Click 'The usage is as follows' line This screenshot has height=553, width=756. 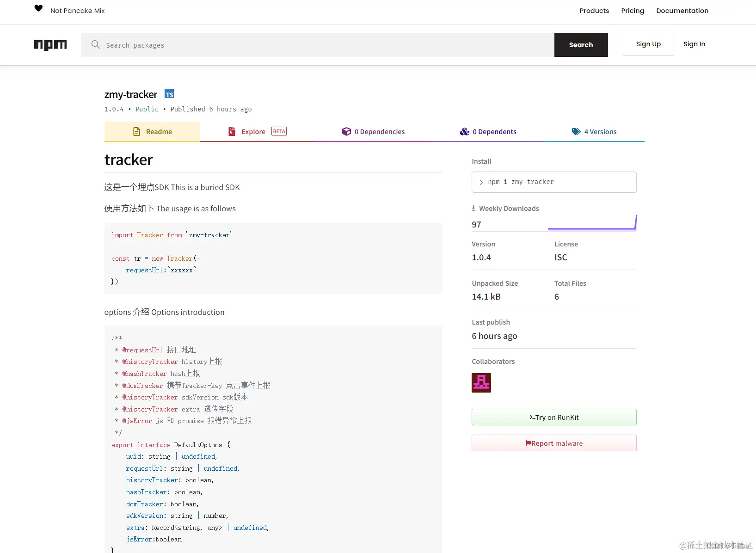coord(170,209)
